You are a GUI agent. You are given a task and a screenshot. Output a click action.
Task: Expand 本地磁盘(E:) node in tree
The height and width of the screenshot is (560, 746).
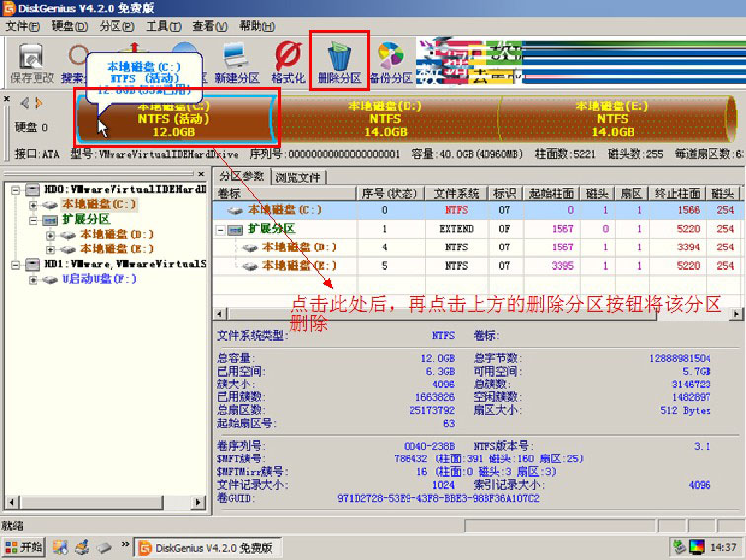point(51,249)
